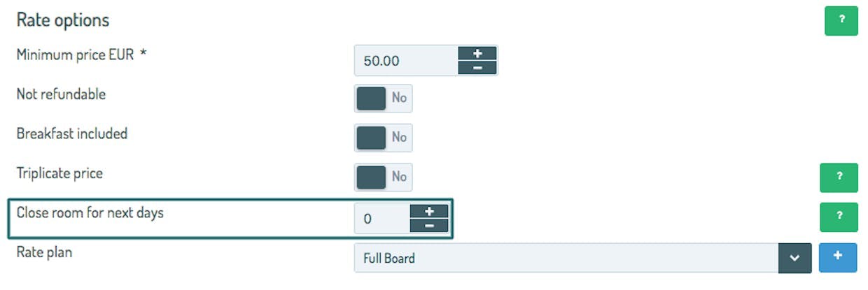
Task: Focus the Minimum price EUR input field
Action: point(407,61)
